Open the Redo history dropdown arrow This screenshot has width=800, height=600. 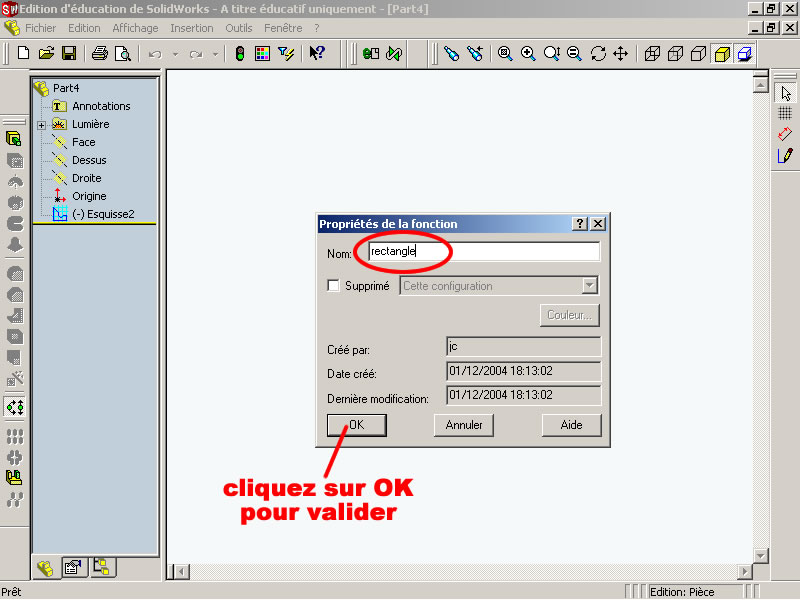coord(216,54)
